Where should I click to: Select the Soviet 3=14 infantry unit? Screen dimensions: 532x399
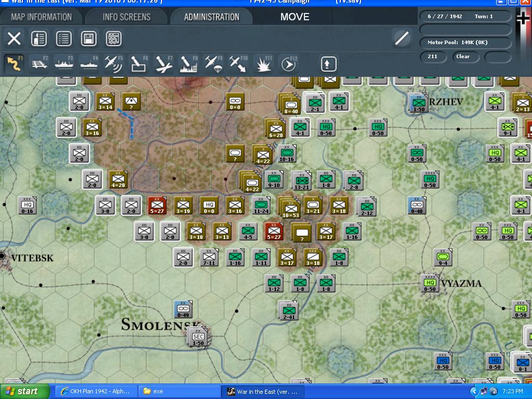(x=105, y=101)
